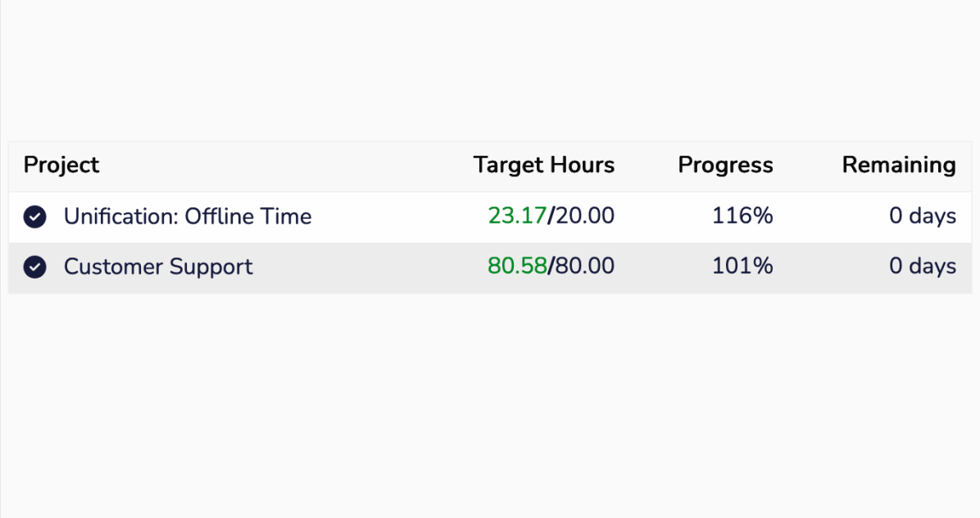980x518 pixels.
Task: Open the Unification: Offline Time project
Action: tap(188, 216)
